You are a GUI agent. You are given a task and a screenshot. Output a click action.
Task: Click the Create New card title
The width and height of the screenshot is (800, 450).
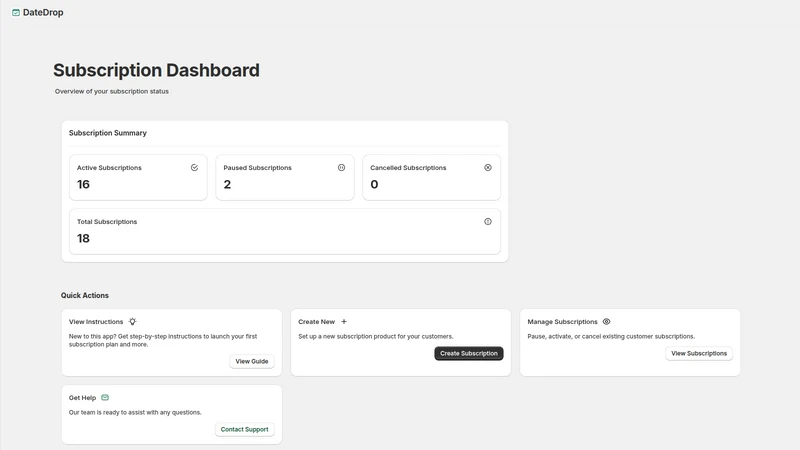pyautogui.click(x=316, y=322)
